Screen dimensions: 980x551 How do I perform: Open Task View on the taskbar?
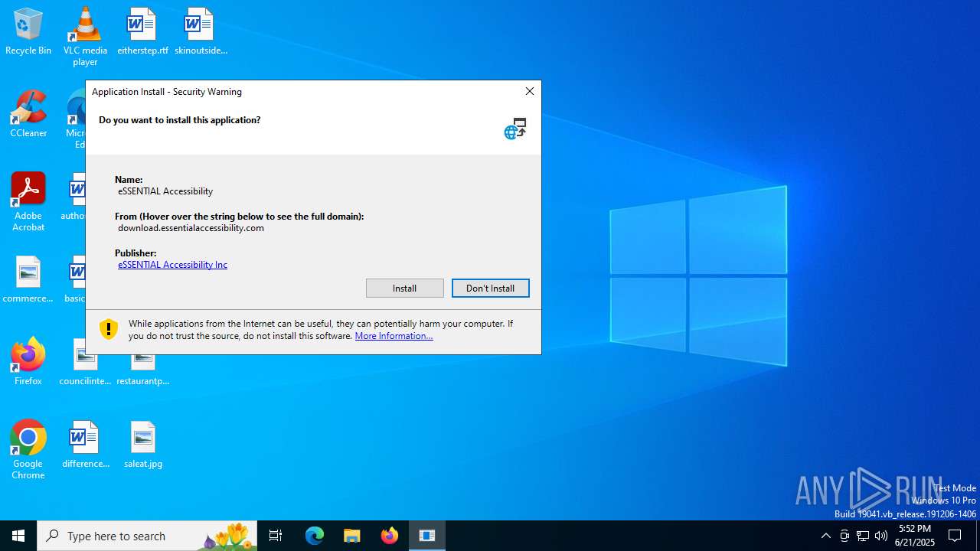276,536
